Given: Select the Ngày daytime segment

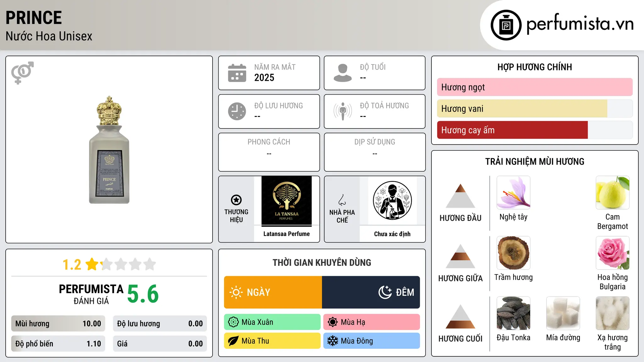Looking at the screenshot, I should coord(273,292).
